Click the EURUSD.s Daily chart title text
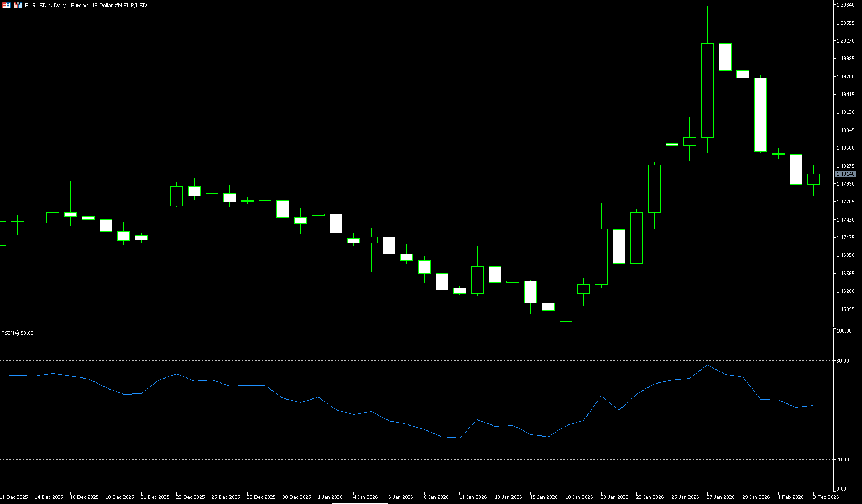The image size is (862, 504). click(86, 5)
